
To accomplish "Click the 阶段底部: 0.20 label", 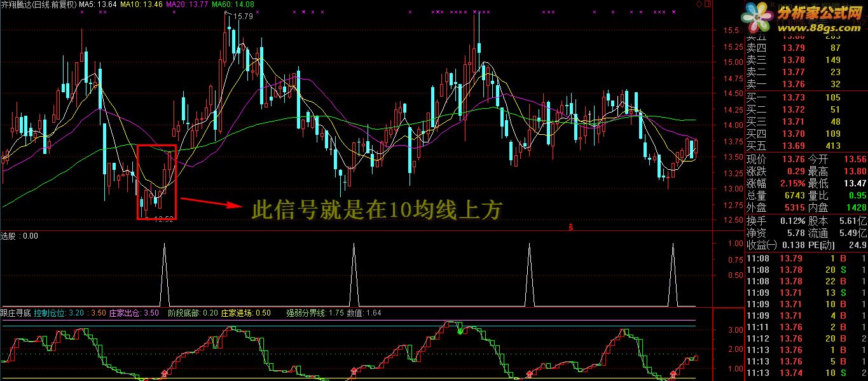I will pyautogui.click(x=193, y=313).
